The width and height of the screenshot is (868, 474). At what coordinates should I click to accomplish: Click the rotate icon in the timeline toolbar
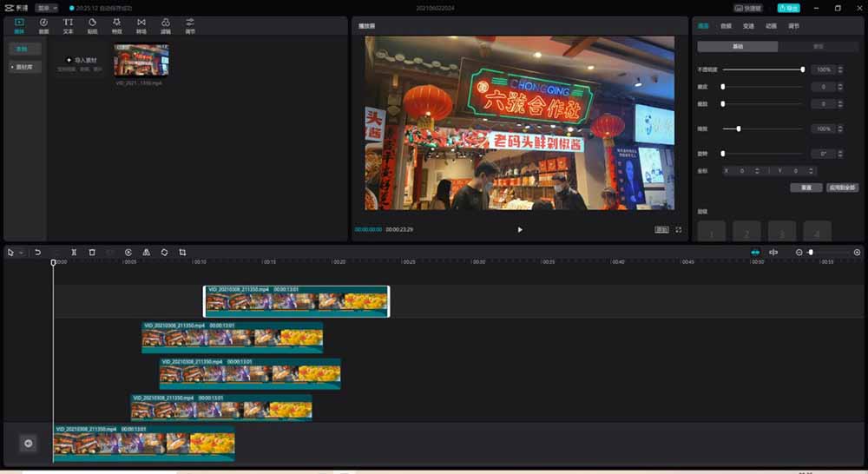point(164,253)
